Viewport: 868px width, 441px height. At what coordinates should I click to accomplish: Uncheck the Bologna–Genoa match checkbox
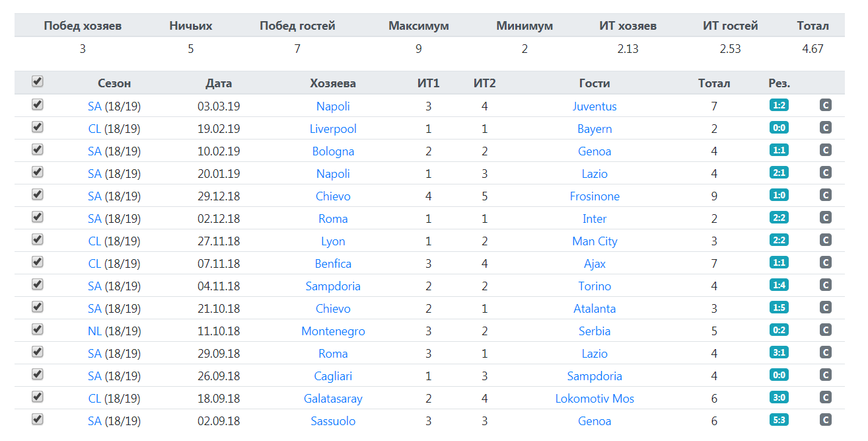coord(38,150)
